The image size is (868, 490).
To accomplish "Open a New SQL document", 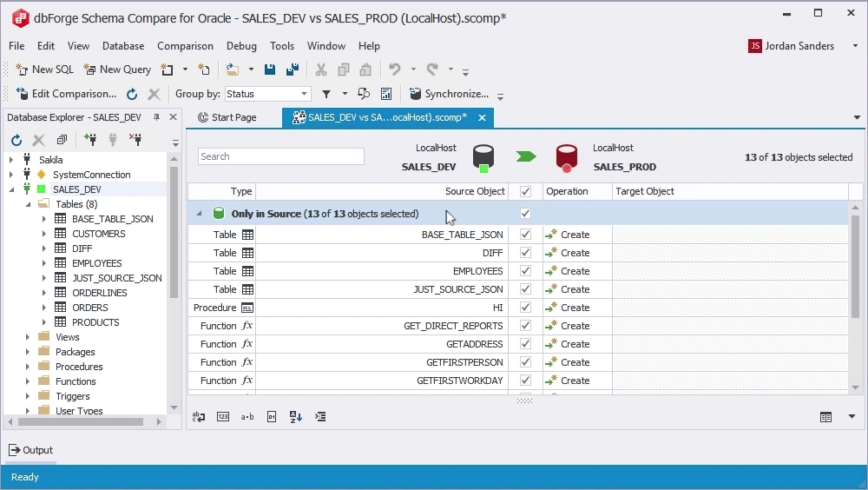I will click(44, 70).
